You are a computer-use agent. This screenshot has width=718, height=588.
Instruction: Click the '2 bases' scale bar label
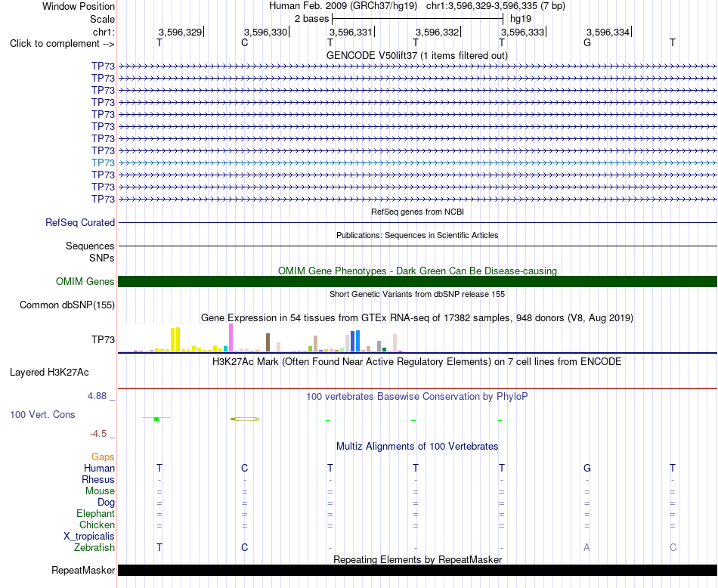(x=311, y=19)
